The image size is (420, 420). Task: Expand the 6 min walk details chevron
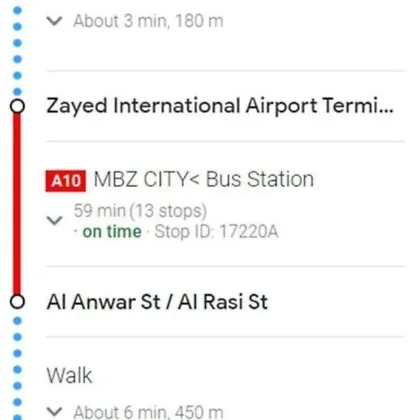tap(54, 412)
